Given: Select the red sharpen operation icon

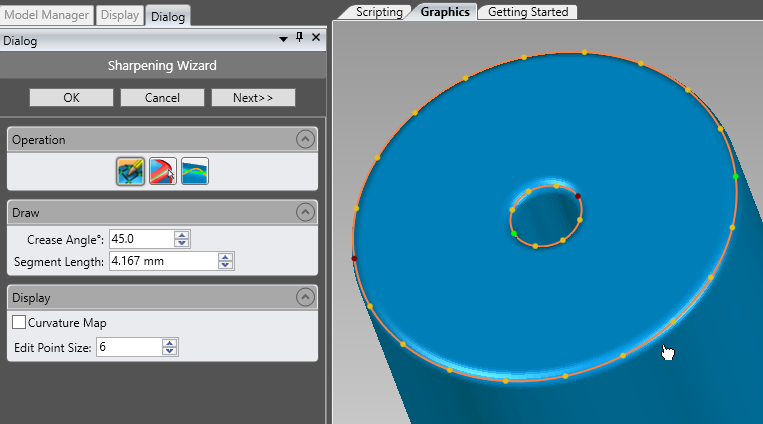Looking at the screenshot, I should click(163, 171).
